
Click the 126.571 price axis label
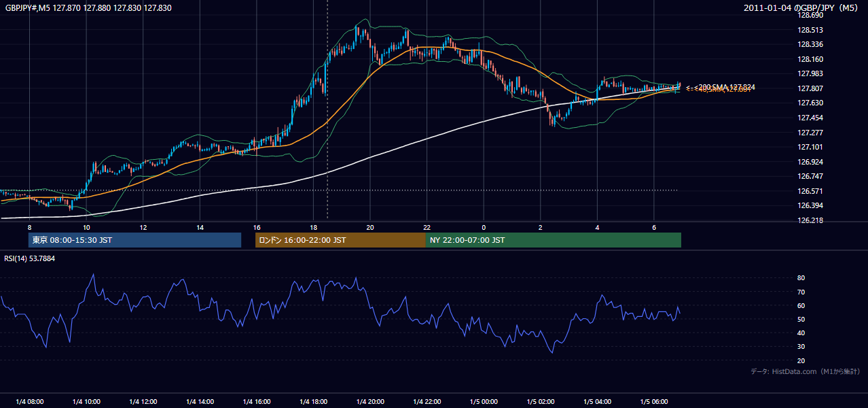click(x=811, y=191)
